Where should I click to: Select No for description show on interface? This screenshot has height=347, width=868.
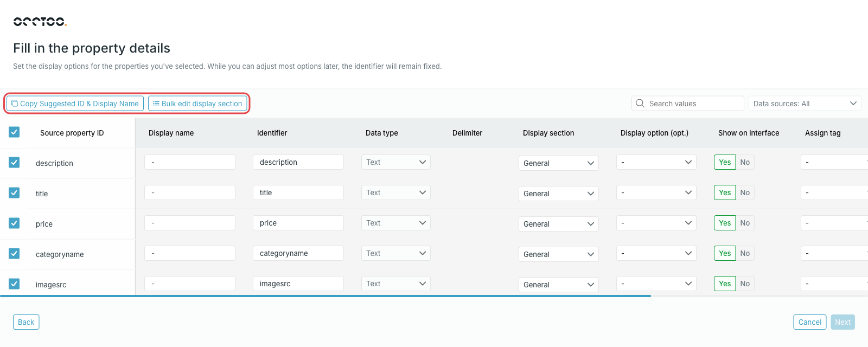point(745,162)
